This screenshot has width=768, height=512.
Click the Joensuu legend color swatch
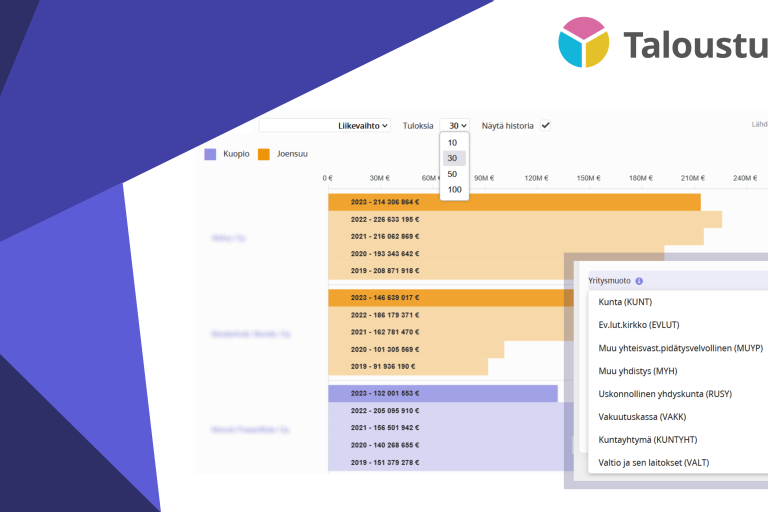[264, 154]
